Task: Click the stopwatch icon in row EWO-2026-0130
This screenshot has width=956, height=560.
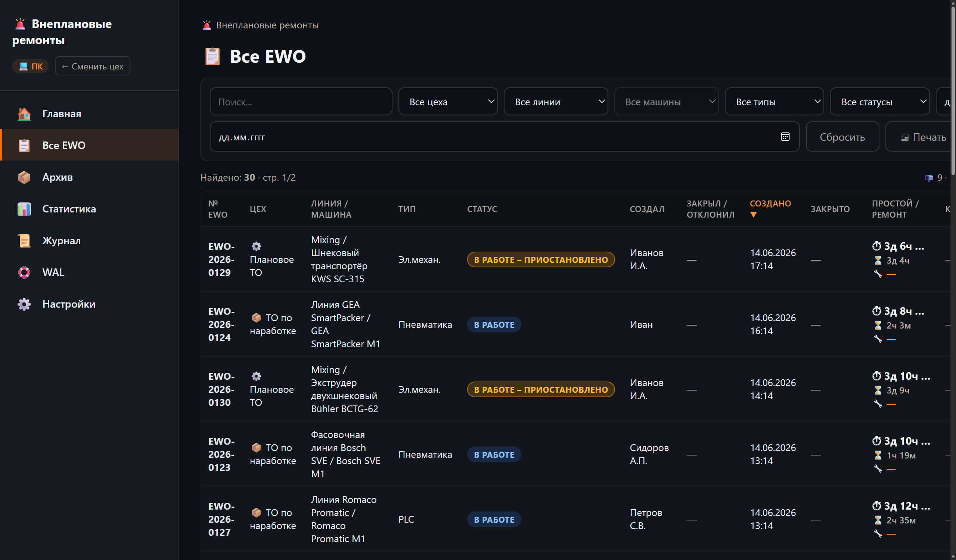Action: tap(877, 376)
